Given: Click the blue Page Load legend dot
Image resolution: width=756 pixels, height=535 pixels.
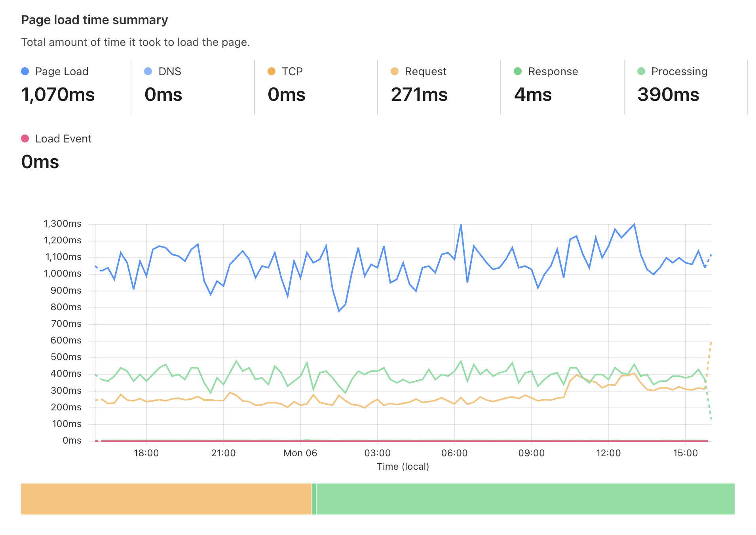Looking at the screenshot, I should click(x=25, y=71).
